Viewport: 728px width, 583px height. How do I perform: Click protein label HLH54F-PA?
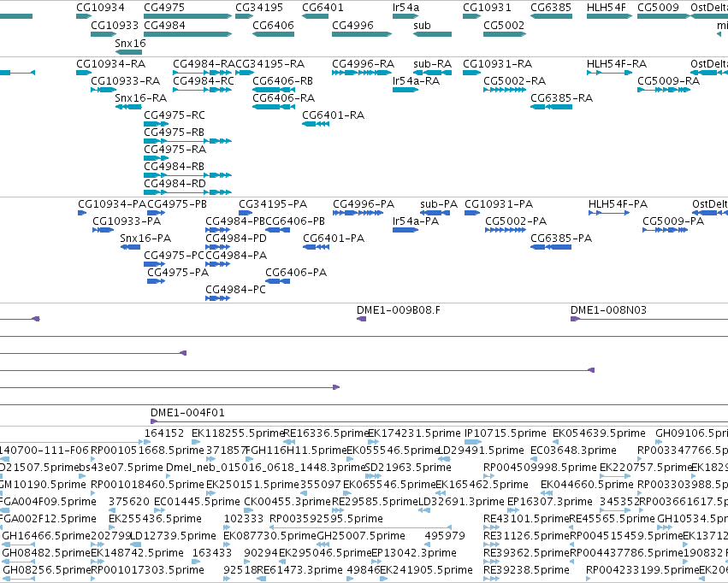(x=618, y=204)
